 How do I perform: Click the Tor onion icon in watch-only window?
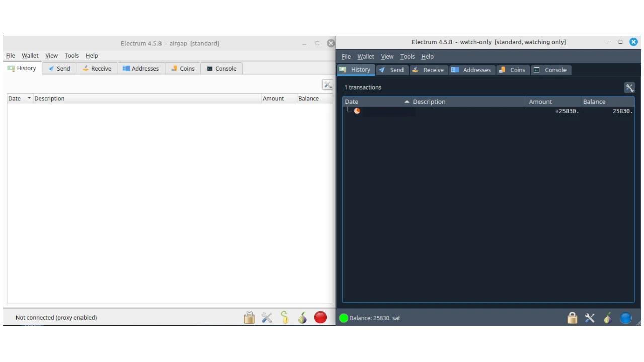tap(608, 318)
